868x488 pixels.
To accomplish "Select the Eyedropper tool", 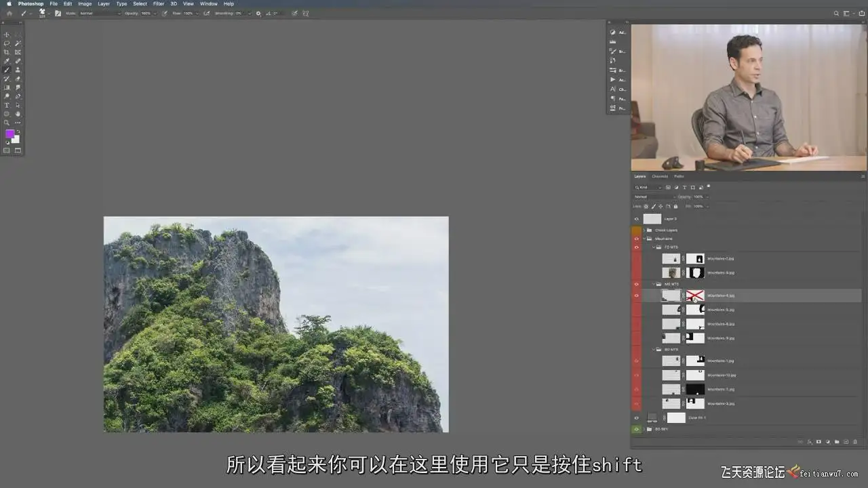I will click(7, 61).
